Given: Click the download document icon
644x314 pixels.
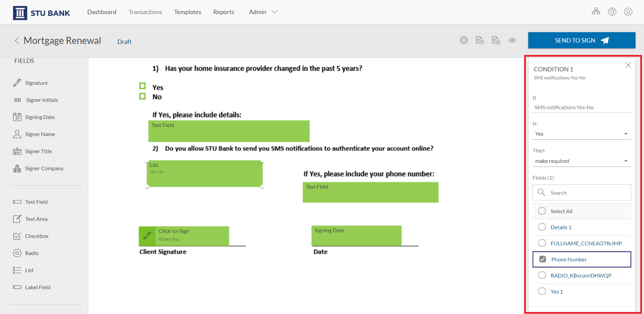Looking at the screenshot, I should point(496,40).
